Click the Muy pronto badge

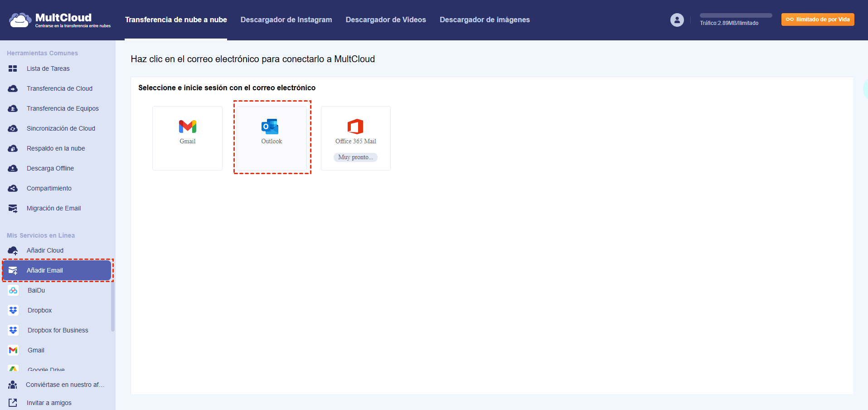pyautogui.click(x=356, y=157)
